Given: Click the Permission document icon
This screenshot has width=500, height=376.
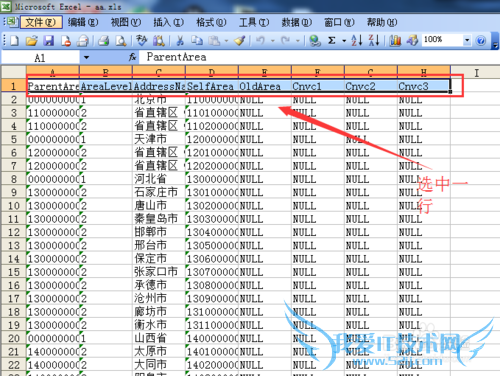Looking at the screenshot, I should click(66, 41).
